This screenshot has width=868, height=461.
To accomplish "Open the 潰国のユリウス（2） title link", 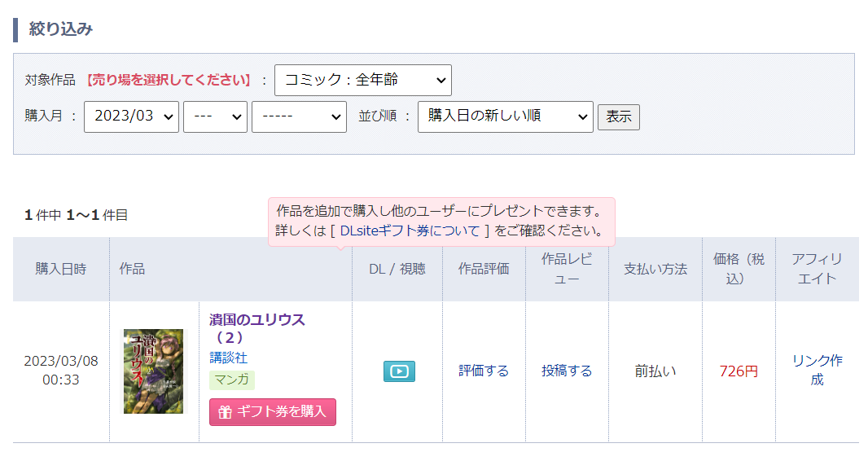I will (256, 329).
